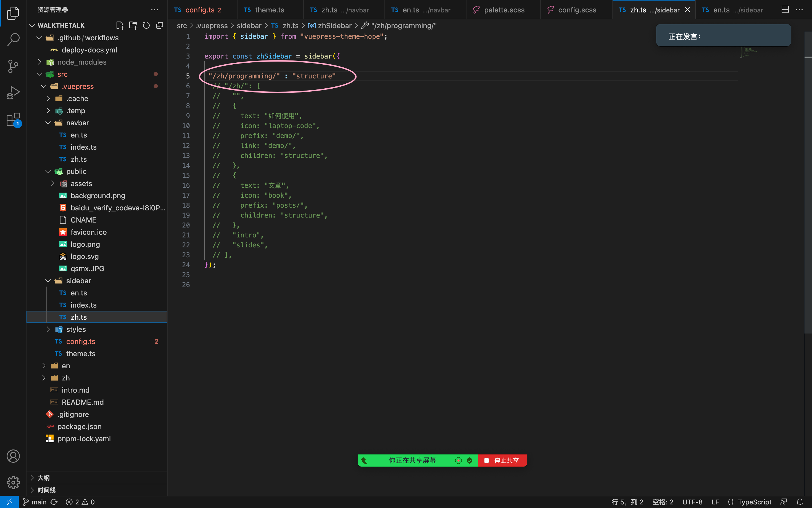Open package.json file

97,426
